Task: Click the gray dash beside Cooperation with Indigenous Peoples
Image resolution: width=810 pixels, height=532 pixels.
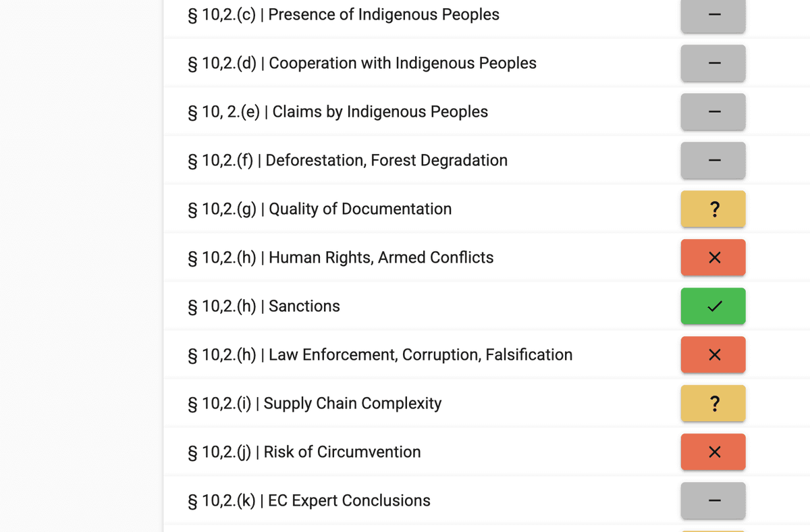Action: pos(713,63)
